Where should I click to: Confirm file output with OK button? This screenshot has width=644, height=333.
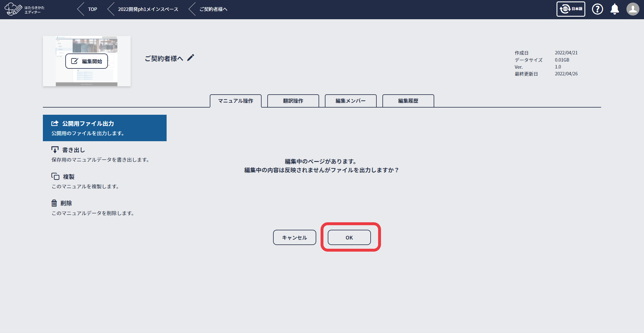click(349, 238)
